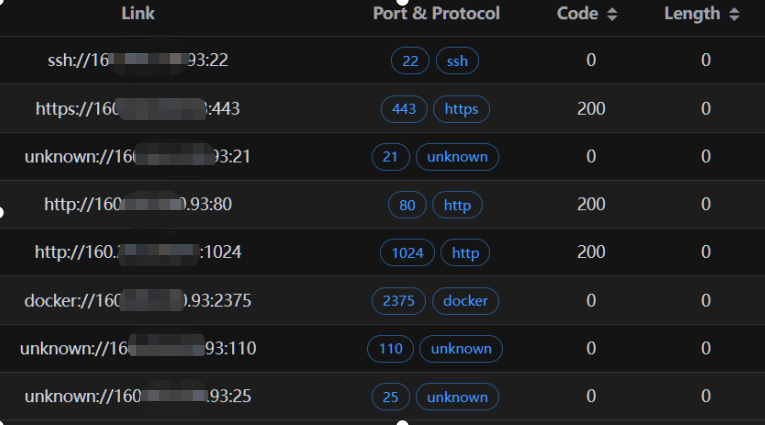Click the ssh protocol tag
The width and height of the screenshot is (765, 425).
tap(457, 61)
